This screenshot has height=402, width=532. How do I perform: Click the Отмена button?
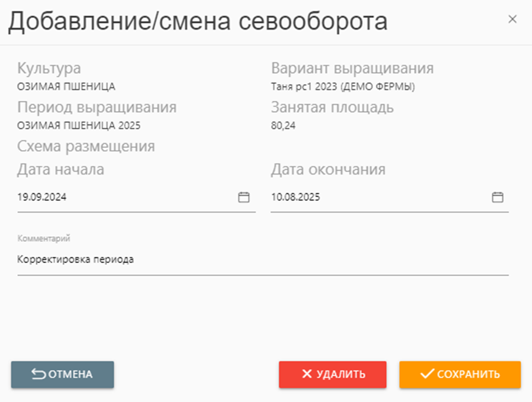coord(62,374)
